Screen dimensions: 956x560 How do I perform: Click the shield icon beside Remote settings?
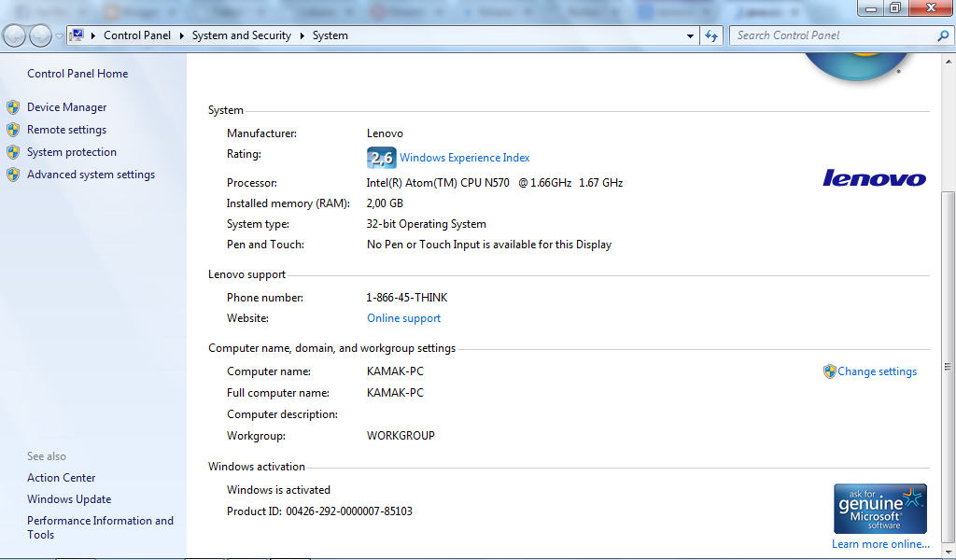click(x=13, y=130)
